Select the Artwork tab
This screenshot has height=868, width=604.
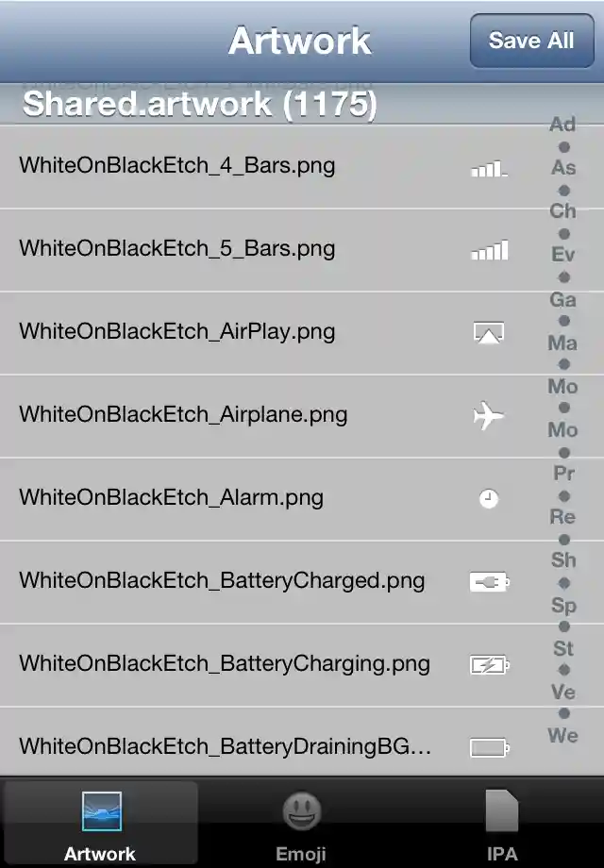(x=100, y=823)
